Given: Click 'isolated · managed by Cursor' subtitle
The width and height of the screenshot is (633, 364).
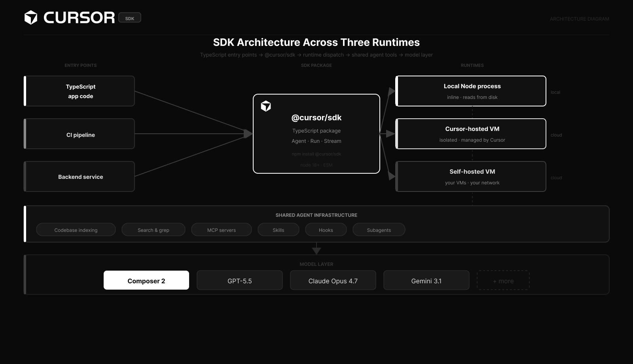Looking at the screenshot, I should (472, 140).
